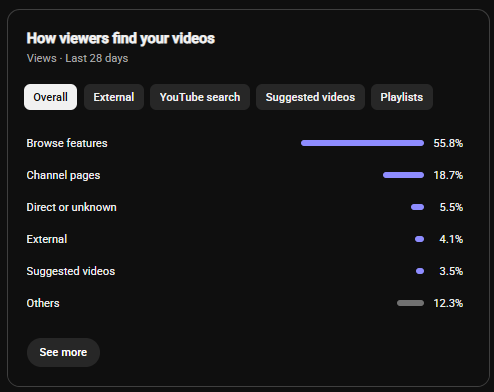Click the Direct or unknown label
The height and width of the screenshot is (392, 494).
coord(72,207)
